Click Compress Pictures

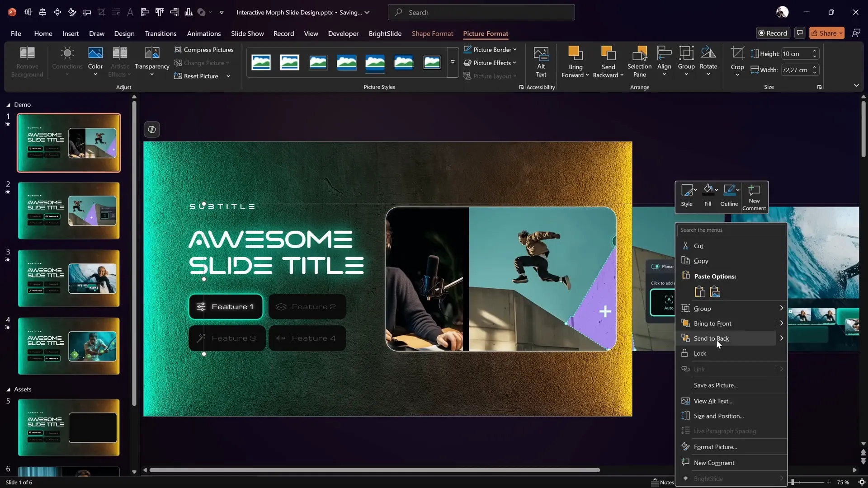pos(204,50)
